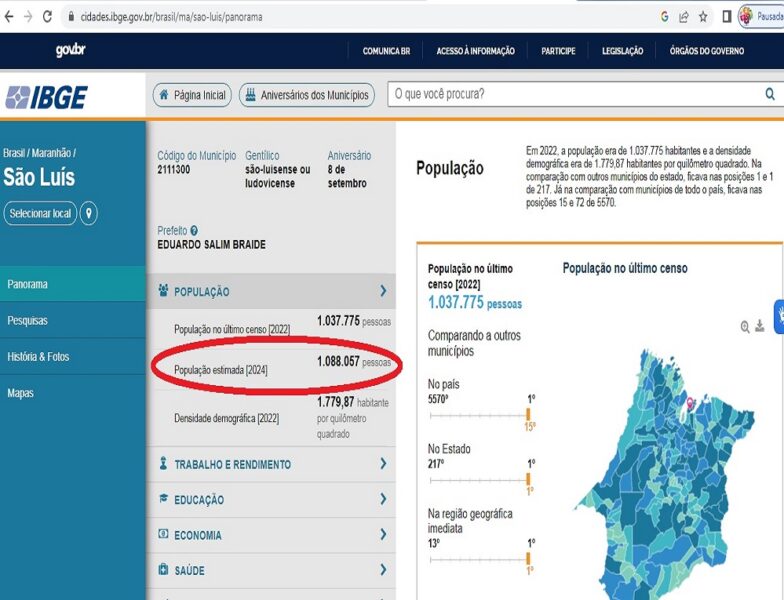Click municipality code '2111300'
Image resolution: width=784 pixels, height=600 pixels.
pos(174,170)
